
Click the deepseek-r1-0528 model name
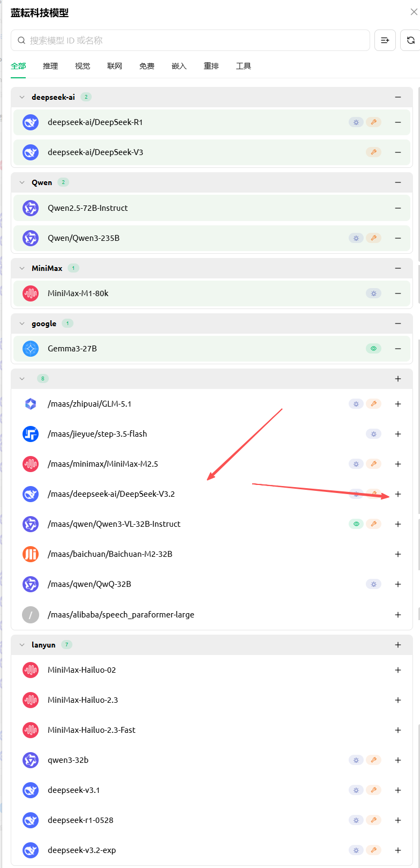[x=80, y=820]
